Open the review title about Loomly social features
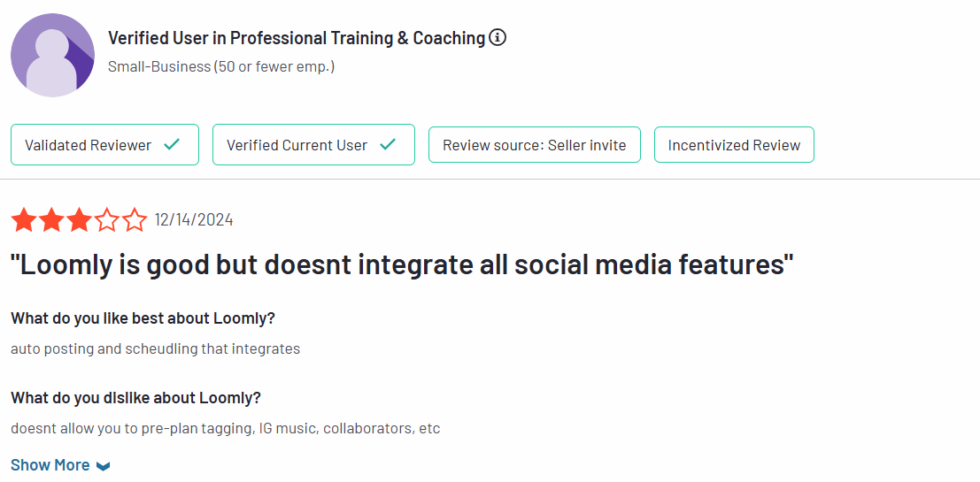Image resolution: width=980 pixels, height=482 pixels. (403, 265)
